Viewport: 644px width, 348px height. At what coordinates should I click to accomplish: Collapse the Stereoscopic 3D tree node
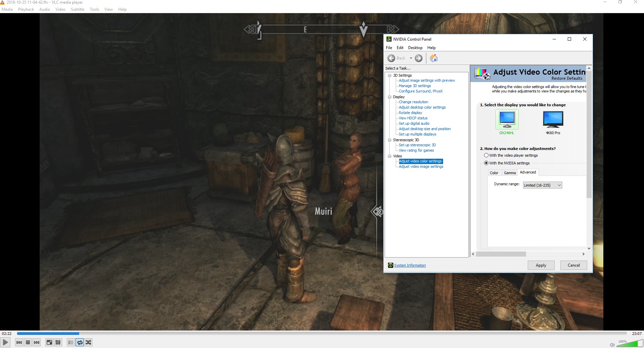tap(390, 140)
